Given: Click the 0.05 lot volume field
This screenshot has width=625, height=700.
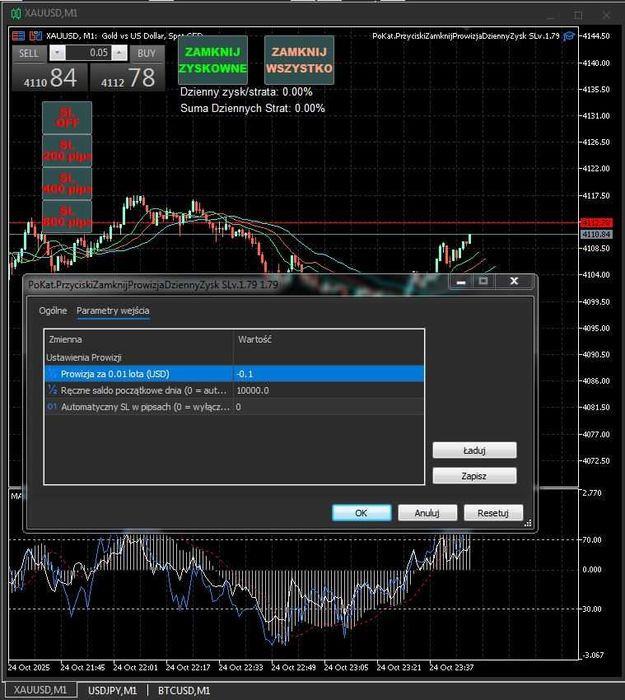Looking at the screenshot, I should 88,53.
